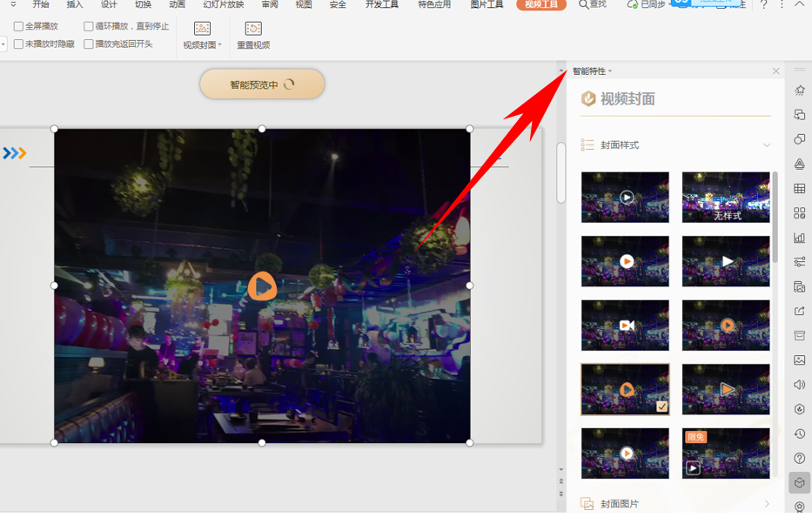Open the image gallery sidebar icon
The image size is (812, 524).
(799, 359)
